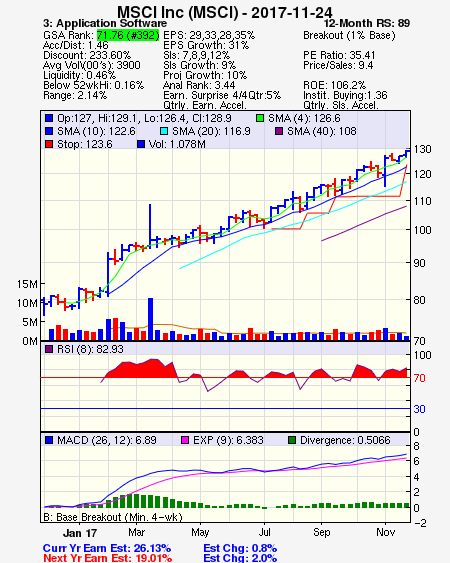Click the blue 'Est Chg: 0.8%' text
Viewport: 450px width, 563px height.
click(240, 548)
